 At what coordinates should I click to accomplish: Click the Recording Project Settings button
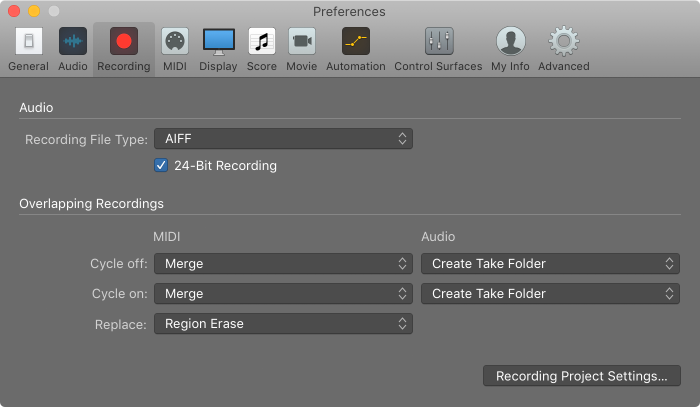[x=582, y=376]
